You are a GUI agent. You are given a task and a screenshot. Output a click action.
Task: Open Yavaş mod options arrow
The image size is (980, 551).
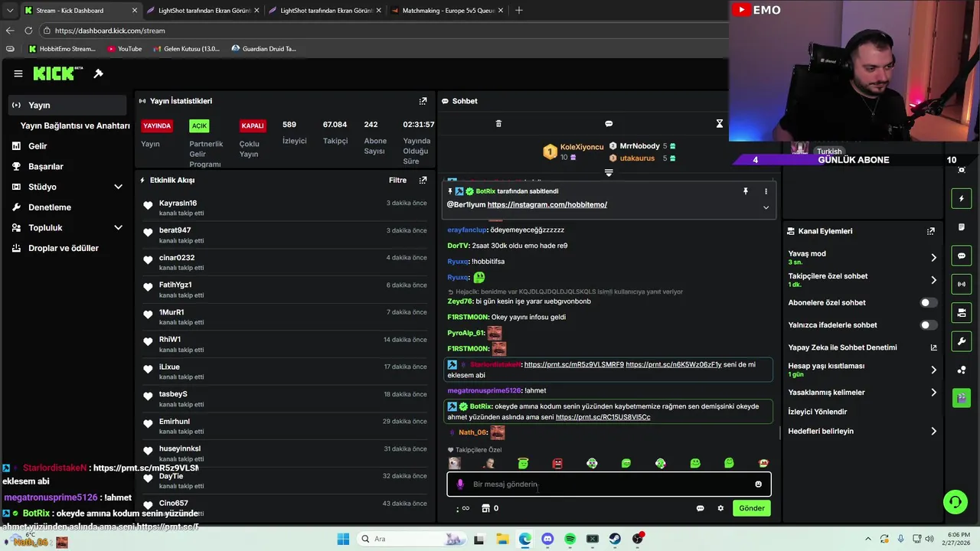[933, 258]
